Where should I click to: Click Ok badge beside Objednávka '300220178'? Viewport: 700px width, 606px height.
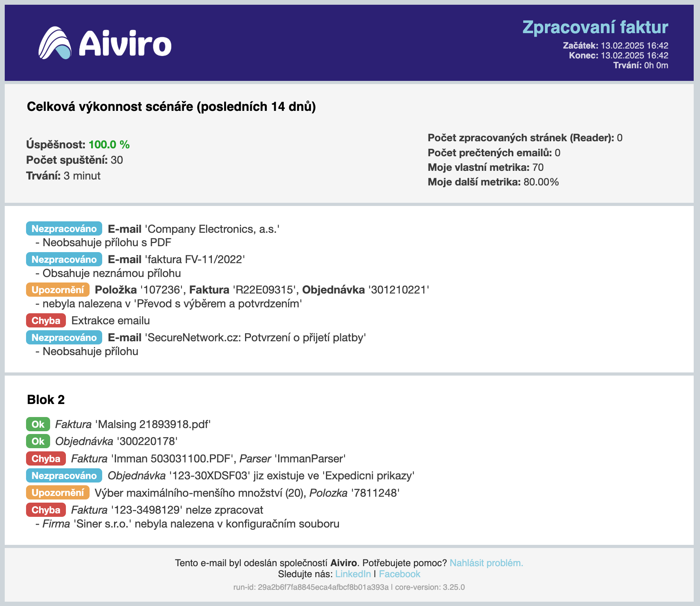tap(38, 441)
